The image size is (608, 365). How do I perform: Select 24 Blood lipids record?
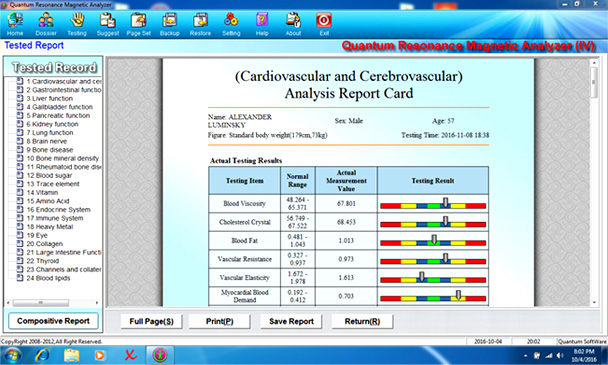pyautogui.click(x=44, y=278)
